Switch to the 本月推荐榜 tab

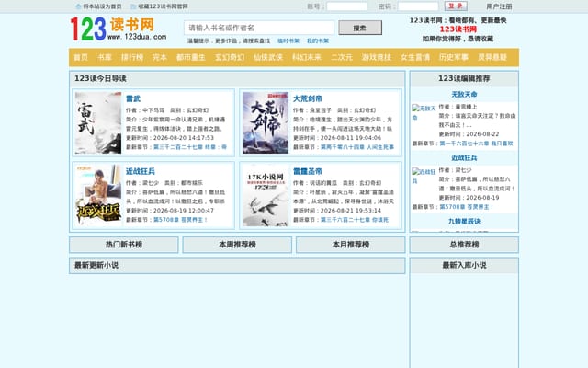(x=351, y=245)
